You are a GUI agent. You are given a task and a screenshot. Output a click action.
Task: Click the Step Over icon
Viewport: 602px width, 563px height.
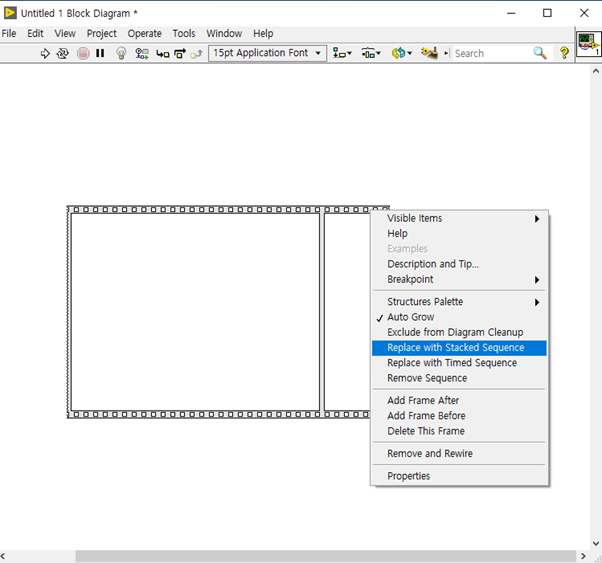tap(180, 53)
